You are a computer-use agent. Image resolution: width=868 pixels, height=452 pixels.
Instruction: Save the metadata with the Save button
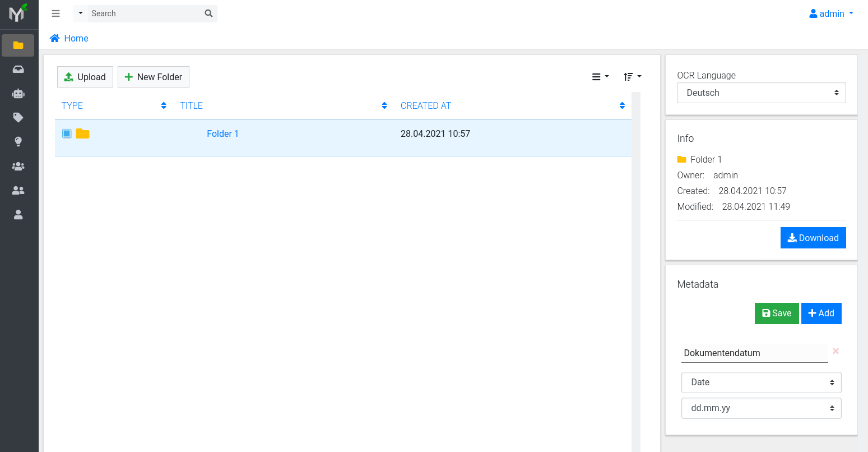pos(777,313)
